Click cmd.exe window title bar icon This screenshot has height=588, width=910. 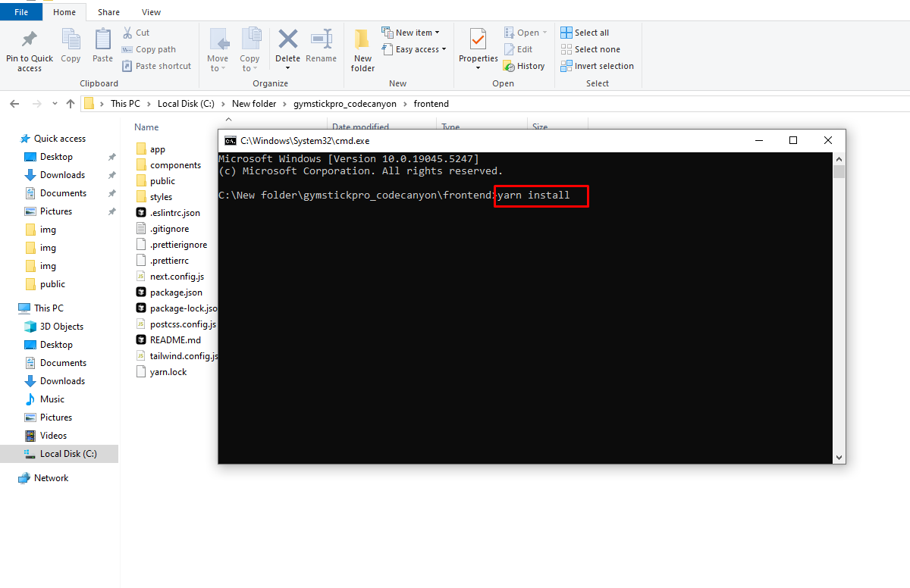click(231, 141)
